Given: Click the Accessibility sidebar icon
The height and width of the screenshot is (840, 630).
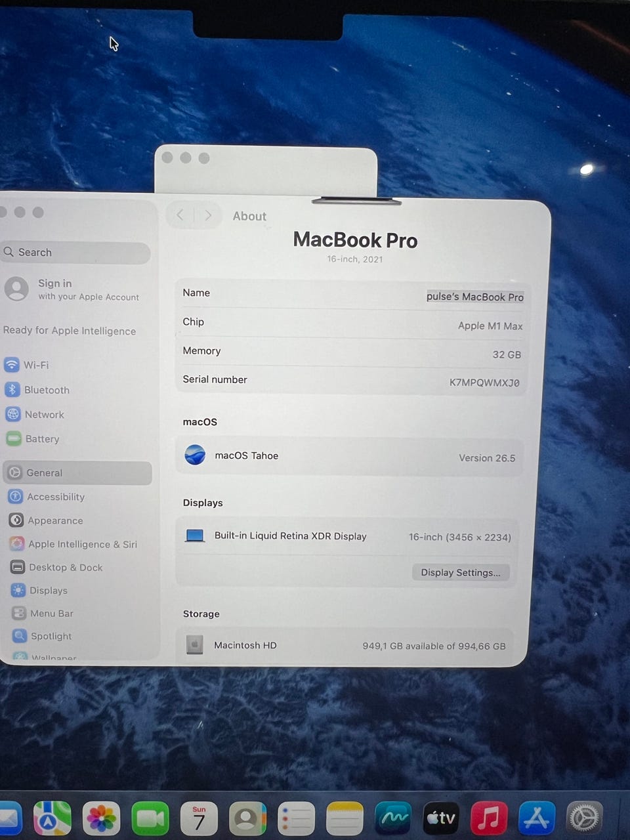Looking at the screenshot, I should click(16, 497).
